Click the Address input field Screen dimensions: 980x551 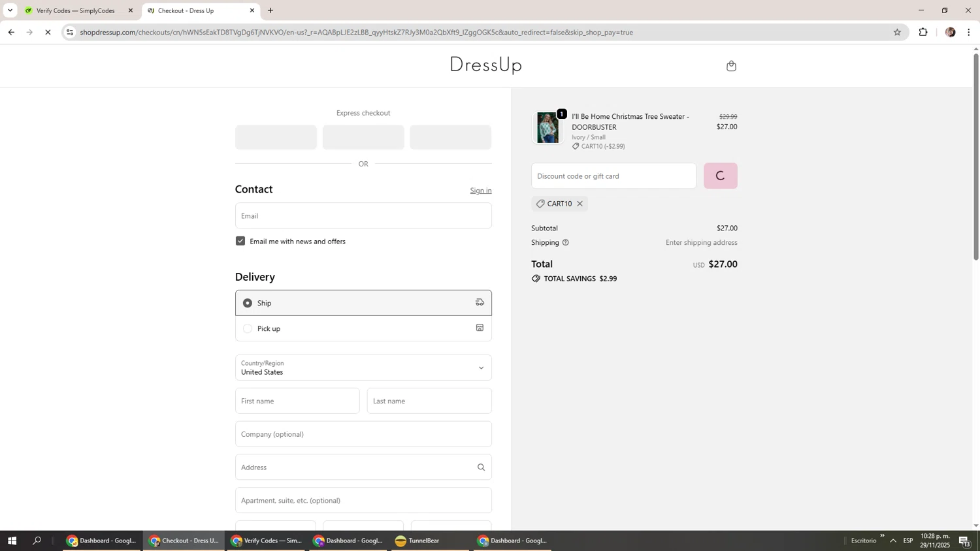coord(363,467)
